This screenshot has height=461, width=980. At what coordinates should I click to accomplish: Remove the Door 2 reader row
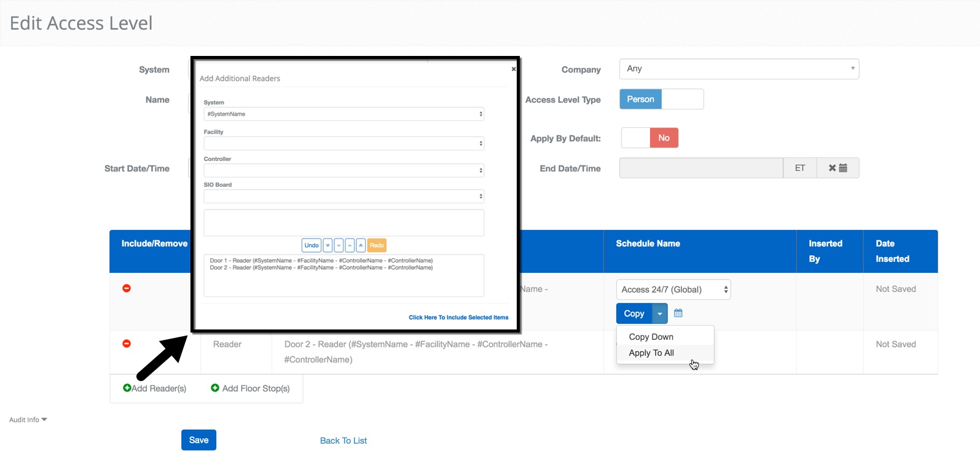click(127, 344)
